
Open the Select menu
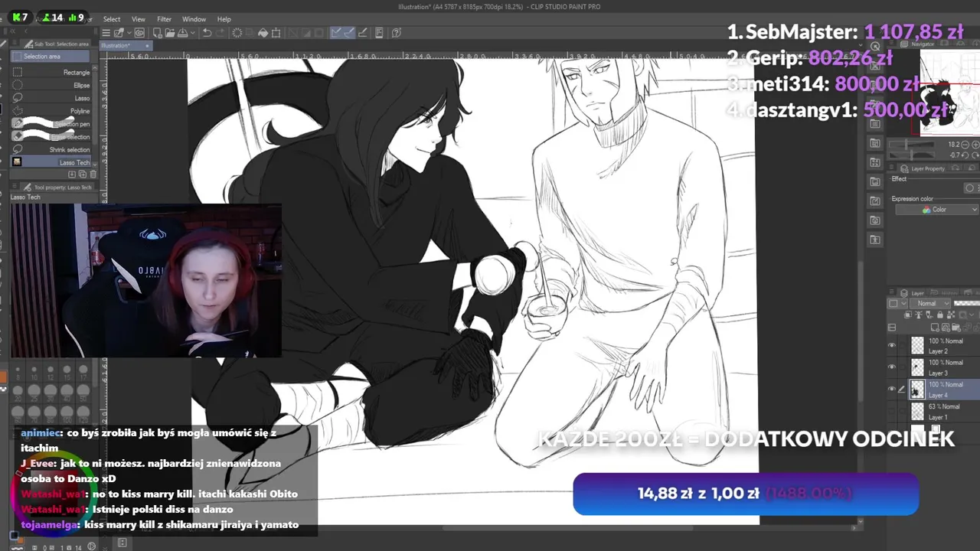pos(112,19)
